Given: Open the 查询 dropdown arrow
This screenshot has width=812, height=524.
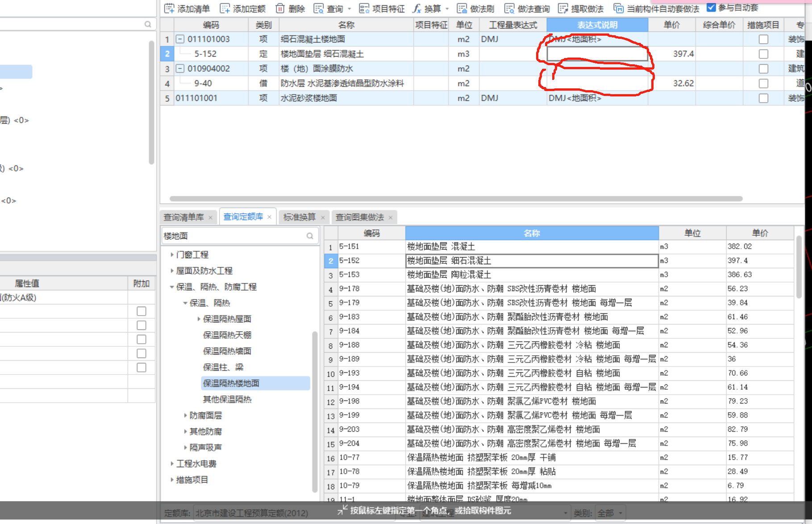Looking at the screenshot, I should (x=350, y=9).
